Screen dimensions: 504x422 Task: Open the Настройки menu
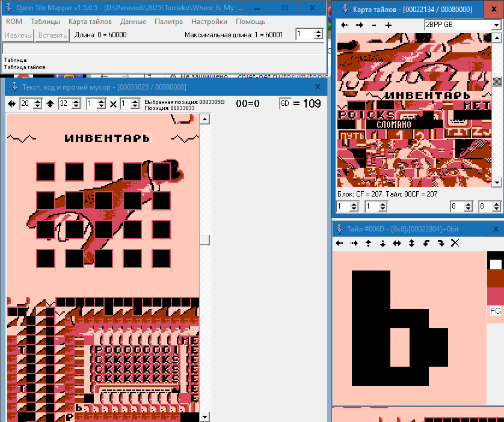tap(209, 22)
